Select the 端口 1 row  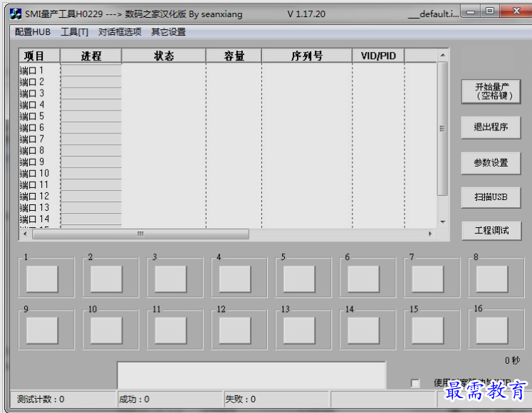228,70
